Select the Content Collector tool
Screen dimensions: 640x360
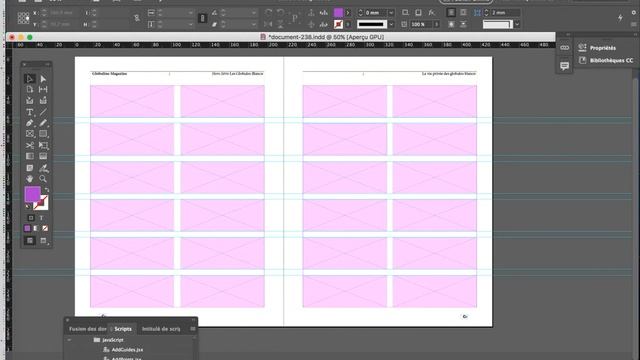point(29,100)
